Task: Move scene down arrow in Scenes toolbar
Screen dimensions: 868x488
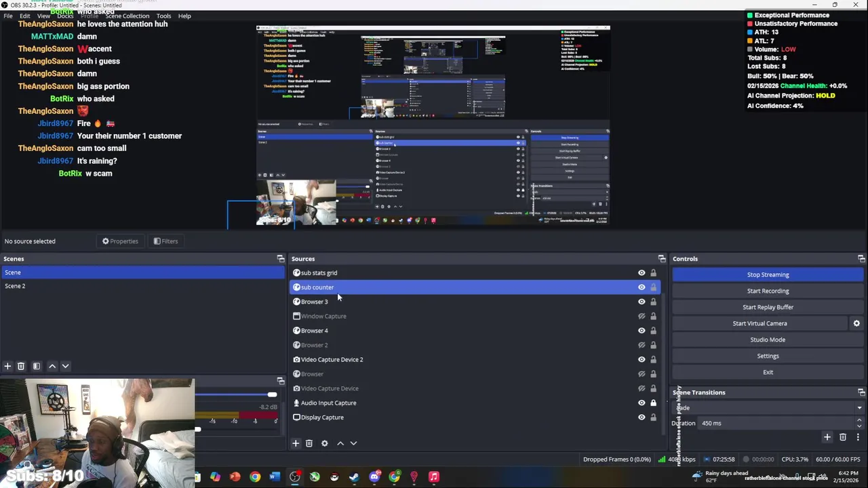Action: tap(66, 366)
